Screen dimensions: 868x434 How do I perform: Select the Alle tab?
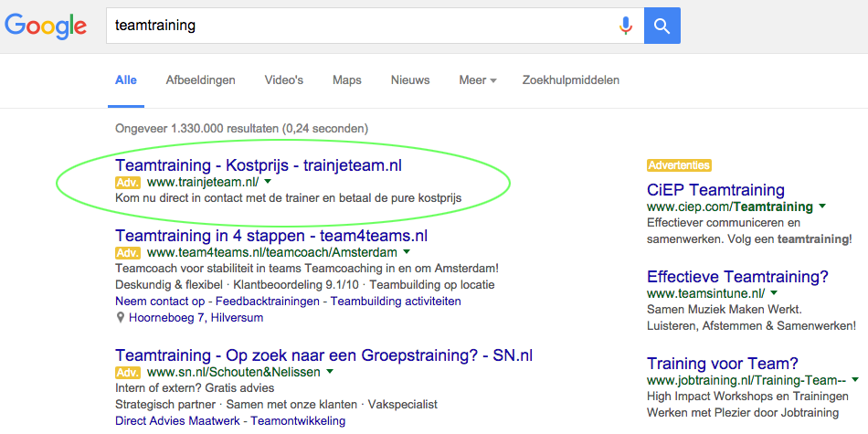[x=126, y=80]
